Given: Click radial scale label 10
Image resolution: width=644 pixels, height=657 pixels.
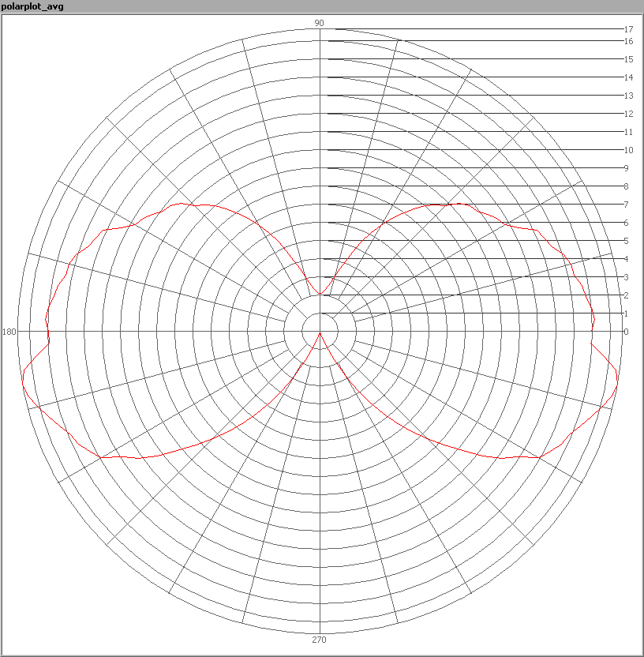Looking at the screenshot, I should [628, 150].
